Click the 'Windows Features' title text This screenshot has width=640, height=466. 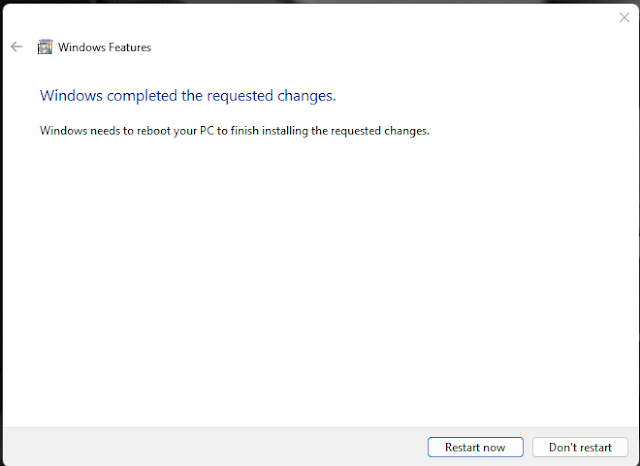coord(104,47)
